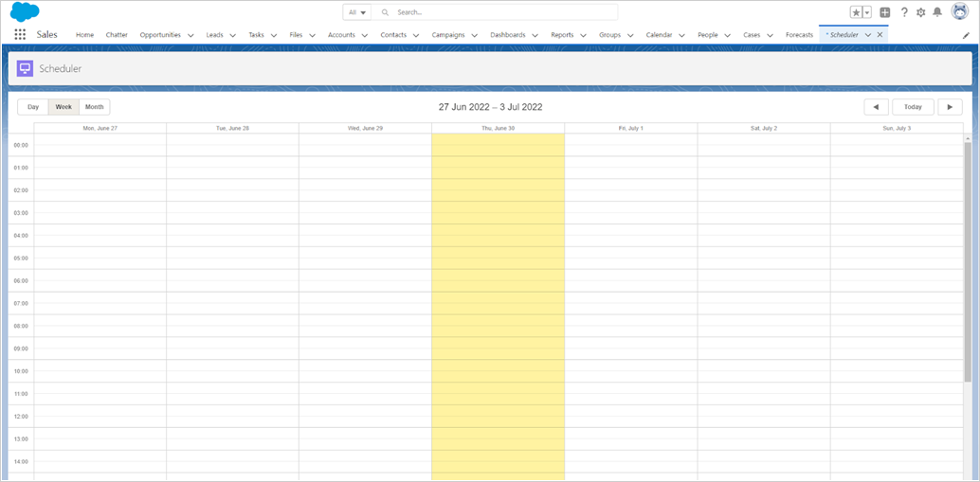Switch calendar to Month view
The height and width of the screenshot is (482, 980).
pyautogui.click(x=95, y=107)
